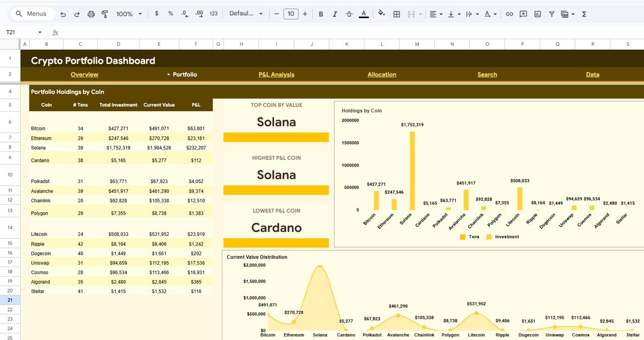Open the font selector showing Default
This screenshot has height=340, width=644.
click(x=246, y=14)
